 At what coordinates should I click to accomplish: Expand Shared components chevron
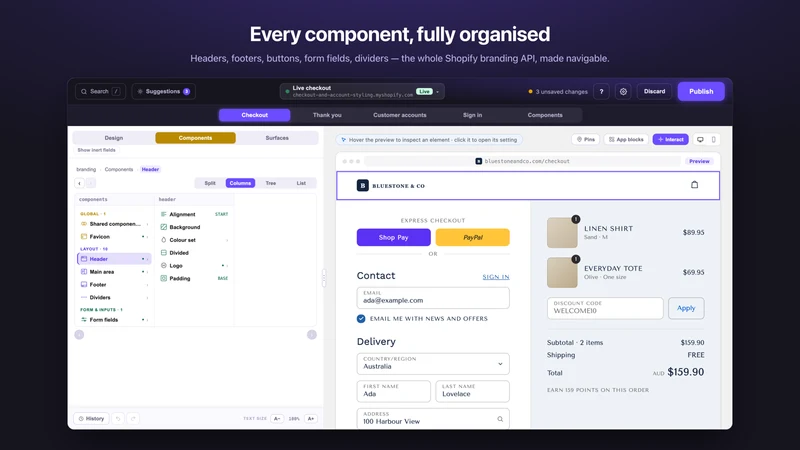pyautogui.click(x=147, y=224)
